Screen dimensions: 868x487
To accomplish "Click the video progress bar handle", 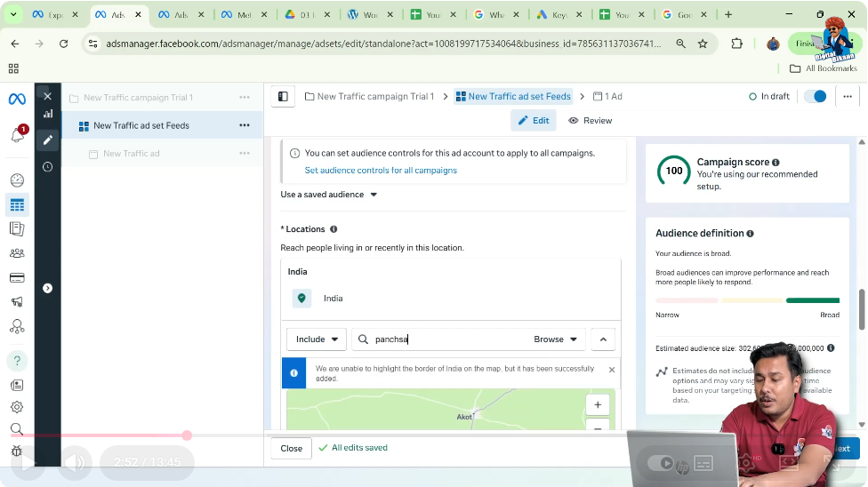I will [187, 435].
